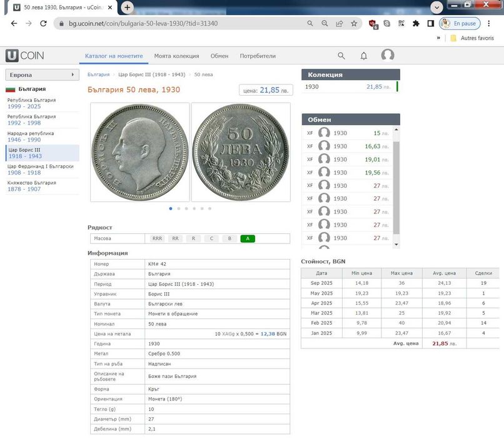The image size is (504, 438).
Task: Click the 'Sep 2025' row in value table
Action: (400, 283)
